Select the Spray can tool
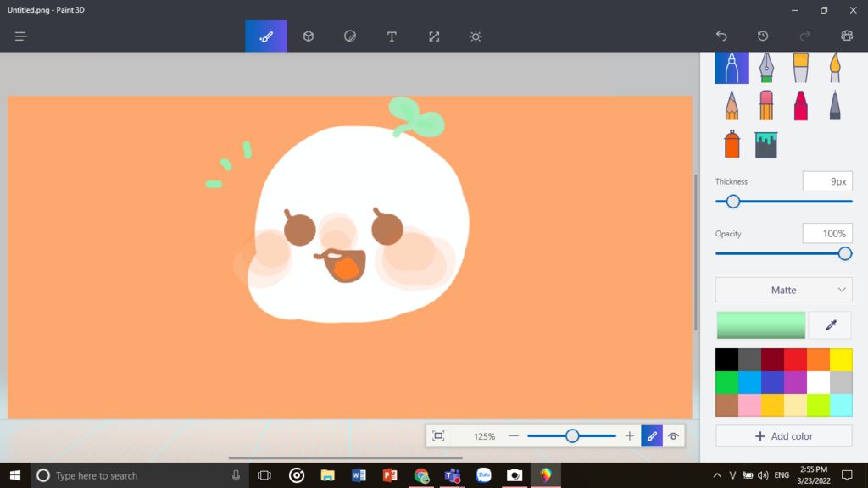Viewport: 868px width, 488px height. point(732,144)
